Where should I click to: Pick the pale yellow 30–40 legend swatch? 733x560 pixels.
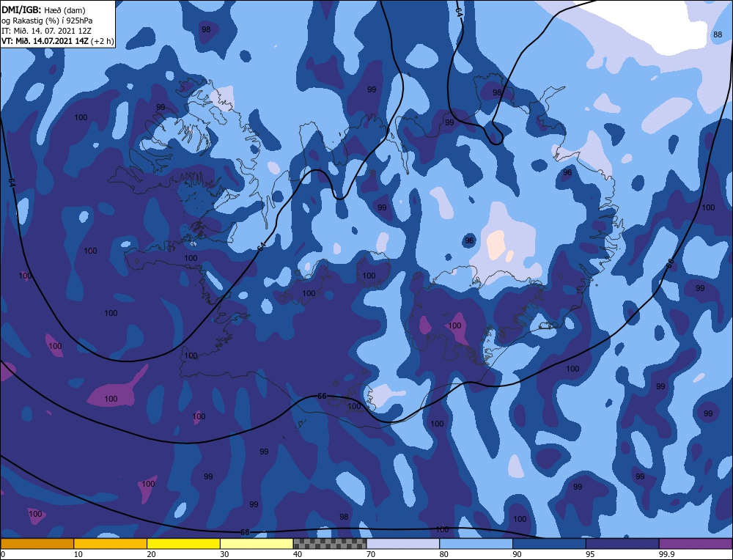coord(257,543)
